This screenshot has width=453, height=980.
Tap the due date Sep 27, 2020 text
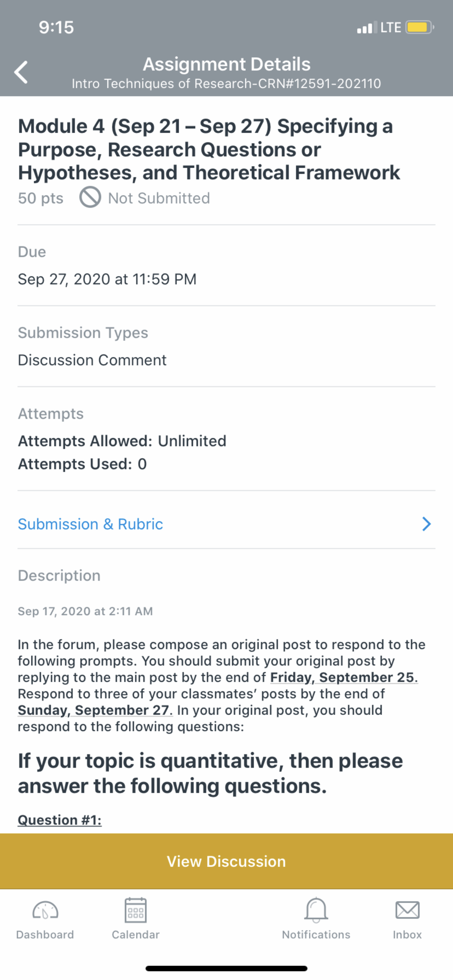(x=107, y=279)
